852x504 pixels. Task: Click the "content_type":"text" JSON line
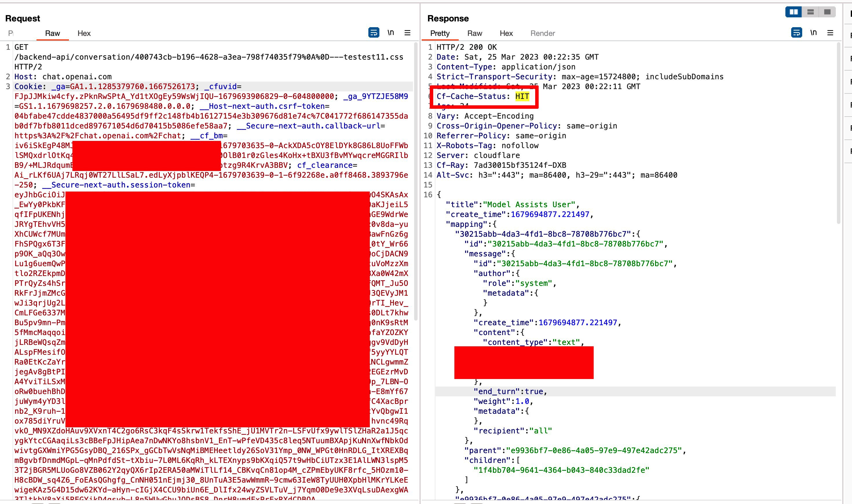533,342
